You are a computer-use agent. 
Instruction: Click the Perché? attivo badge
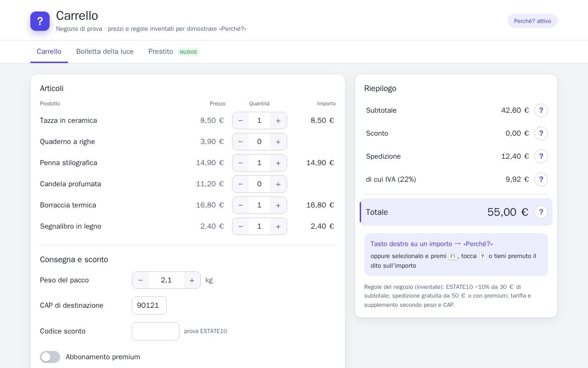(532, 21)
